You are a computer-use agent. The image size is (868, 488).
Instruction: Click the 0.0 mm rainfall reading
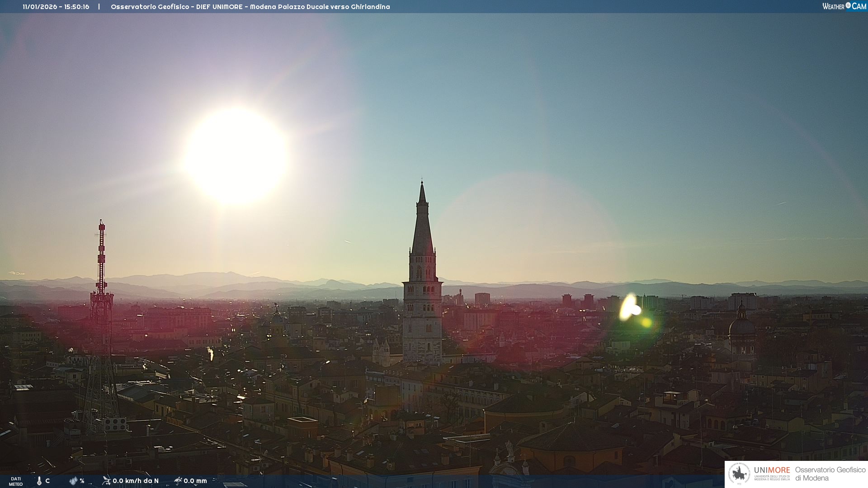point(195,481)
